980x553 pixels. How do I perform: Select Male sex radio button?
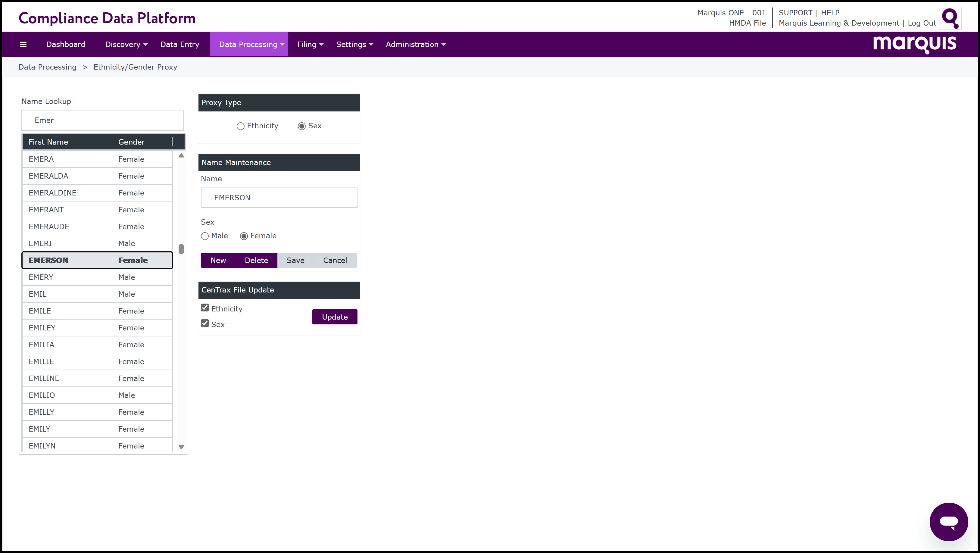coord(205,236)
